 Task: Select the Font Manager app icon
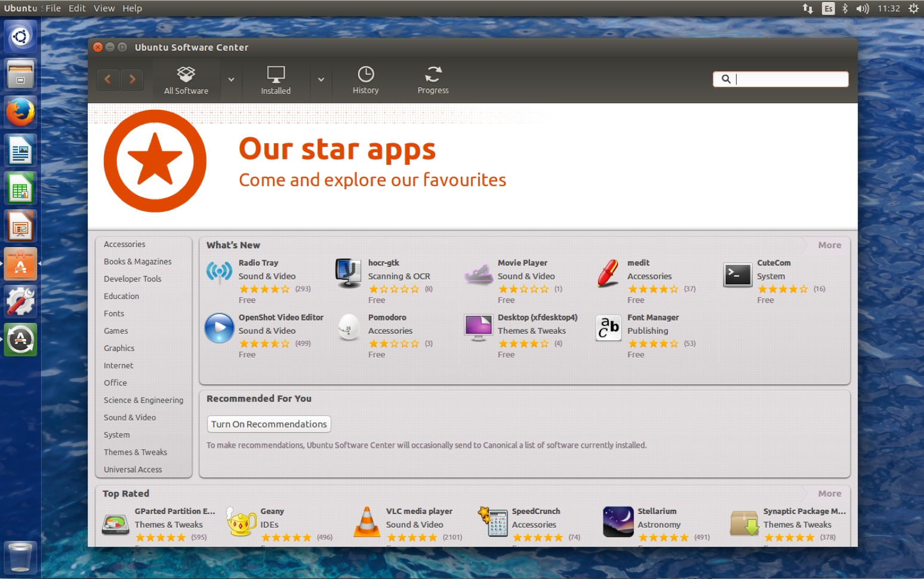(x=608, y=328)
